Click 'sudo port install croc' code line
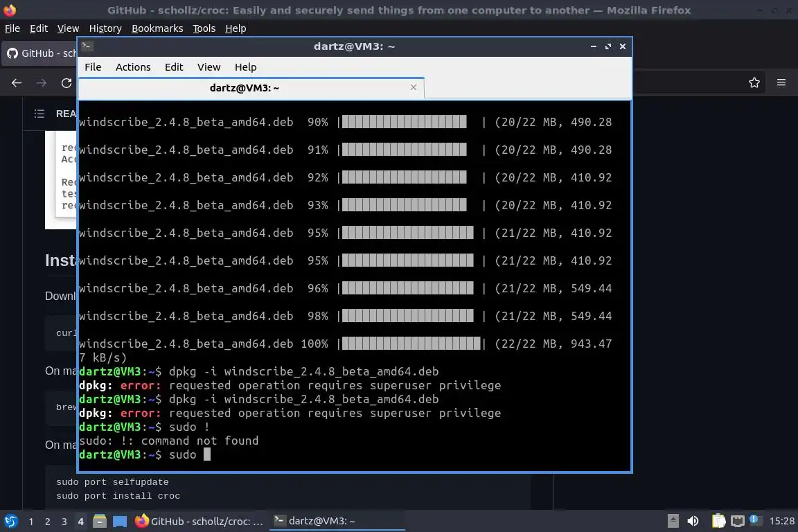798x532 pixels. tap(118, 495)
